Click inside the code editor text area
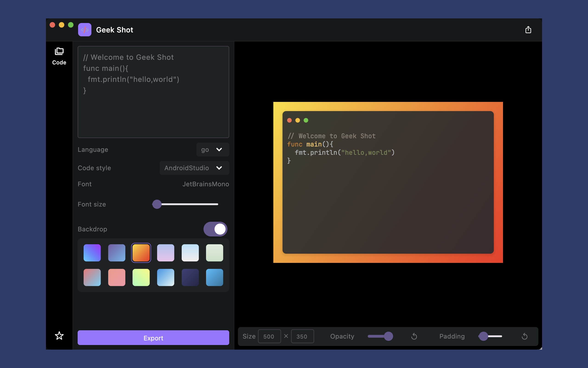Viewport: 588px width, 368px height. tap(153, 92)
